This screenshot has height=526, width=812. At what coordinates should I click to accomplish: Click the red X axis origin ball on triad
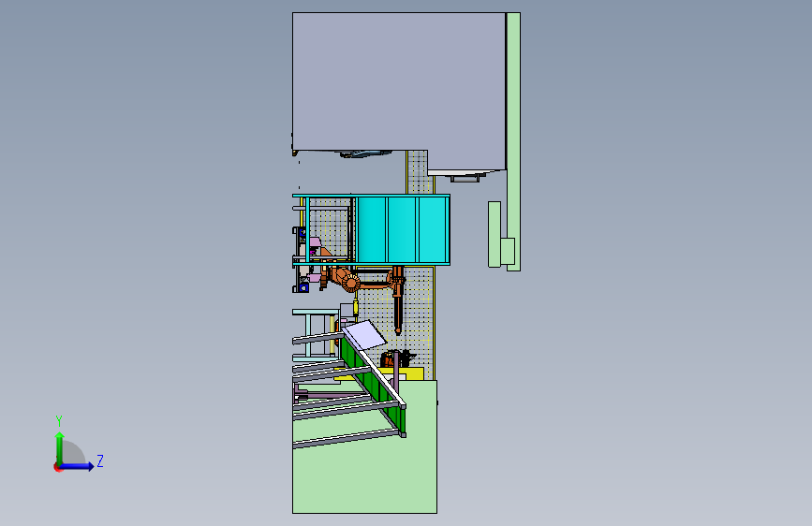point(57,467)
